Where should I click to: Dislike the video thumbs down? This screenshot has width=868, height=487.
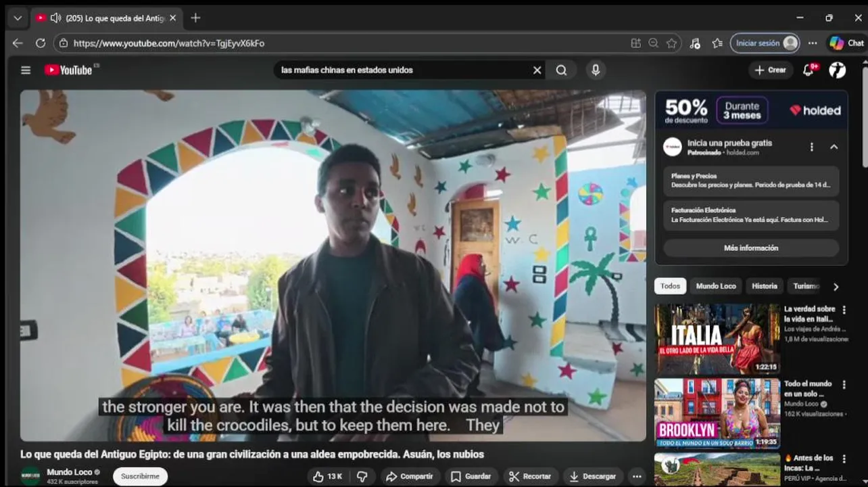362,476
